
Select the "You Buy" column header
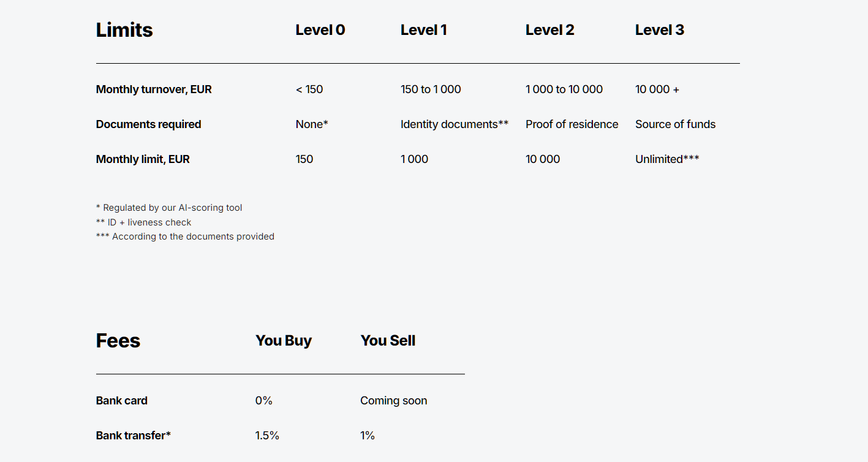coord(283,341)
